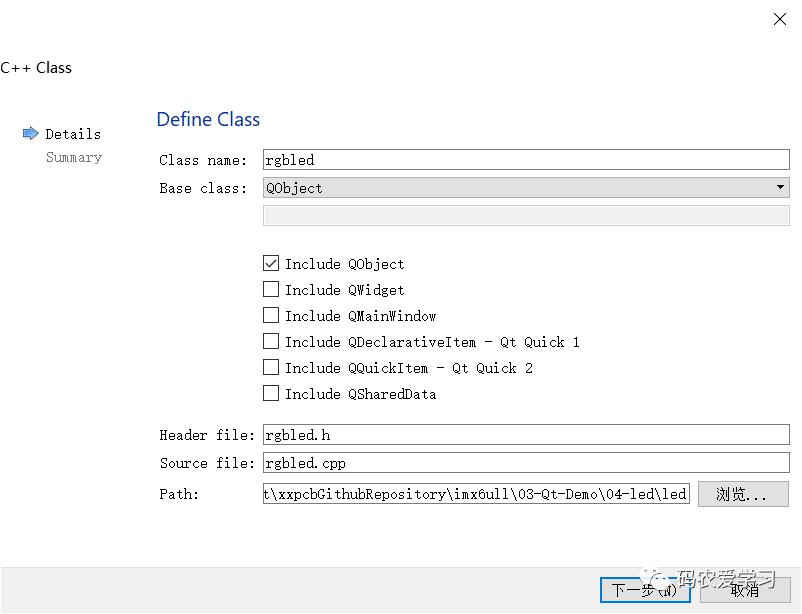The image size is (802, 614).
Task: Click the blue arrow icon beside Details
Action: (31, 134)
